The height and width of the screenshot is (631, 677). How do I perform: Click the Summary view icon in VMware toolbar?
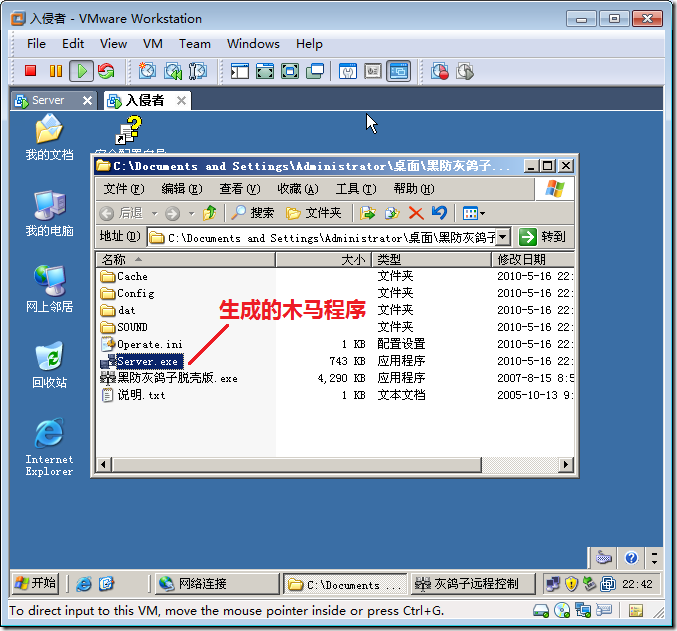pos(348,71)
